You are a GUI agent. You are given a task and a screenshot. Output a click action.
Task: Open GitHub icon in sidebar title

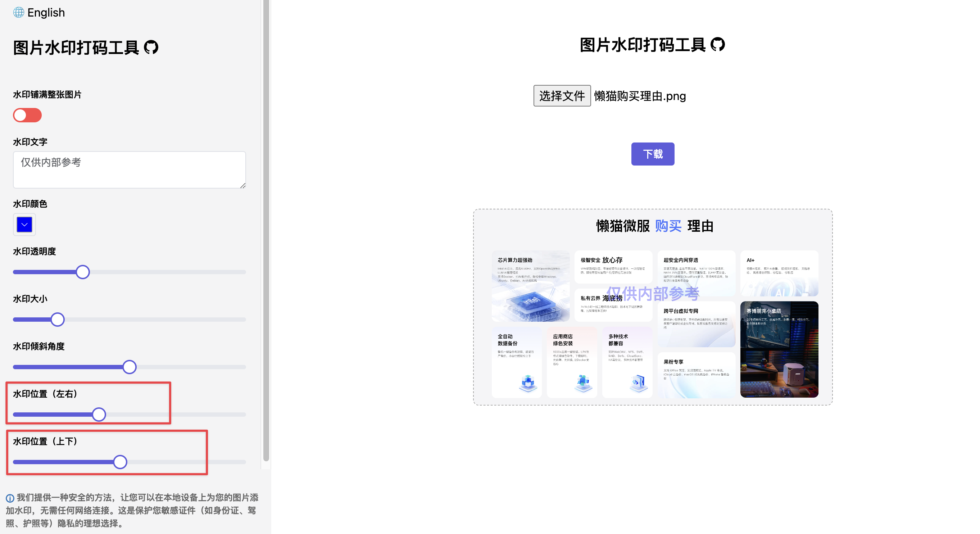click(151, 47)
